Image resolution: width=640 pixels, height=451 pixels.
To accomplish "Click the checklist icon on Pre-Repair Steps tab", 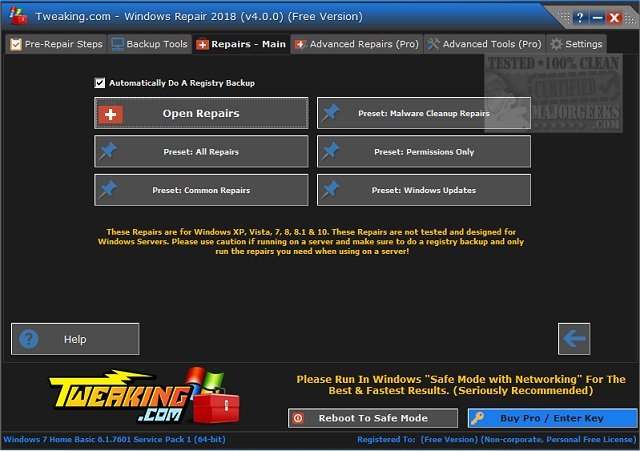I will click(16, 44).
